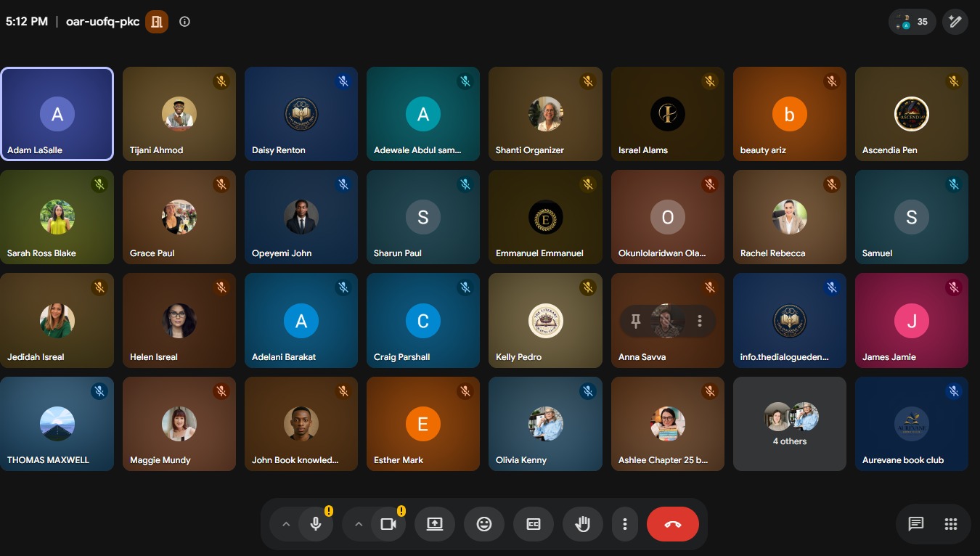
Task: Click the Adelani Barakat name label
Action: [284, 357]
